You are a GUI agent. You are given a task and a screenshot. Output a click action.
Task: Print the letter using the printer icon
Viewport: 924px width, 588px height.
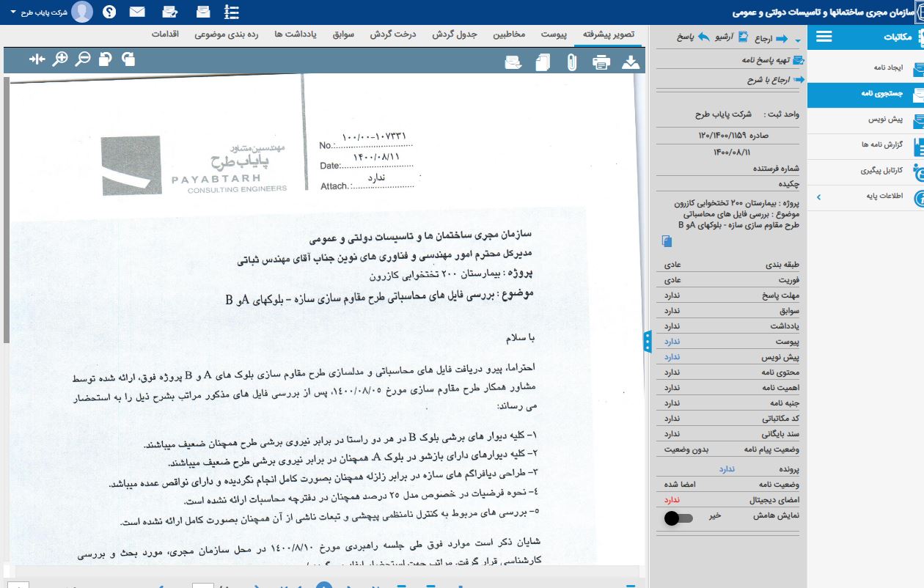click(601, 62)
